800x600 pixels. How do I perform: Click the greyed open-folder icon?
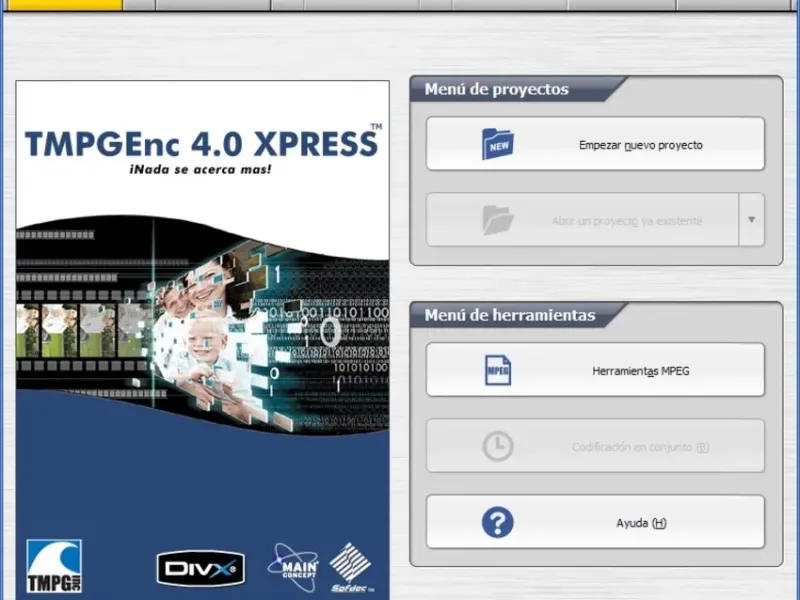click(497, 220)
